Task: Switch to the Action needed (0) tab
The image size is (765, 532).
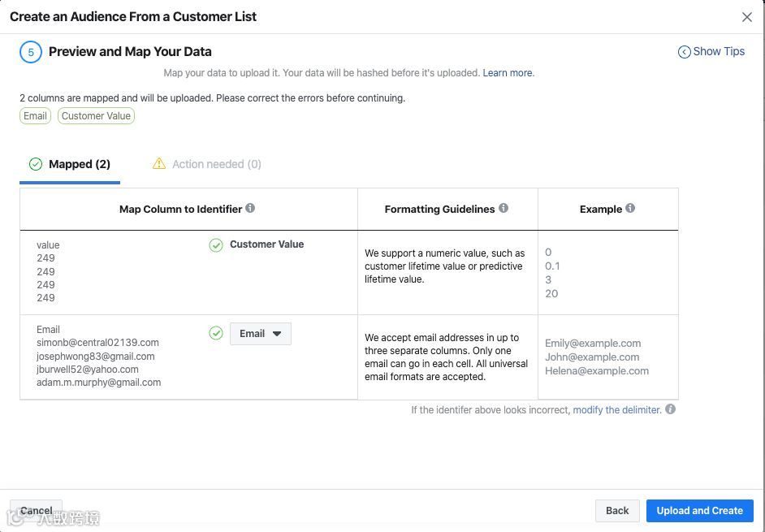Action: (207, 164)
